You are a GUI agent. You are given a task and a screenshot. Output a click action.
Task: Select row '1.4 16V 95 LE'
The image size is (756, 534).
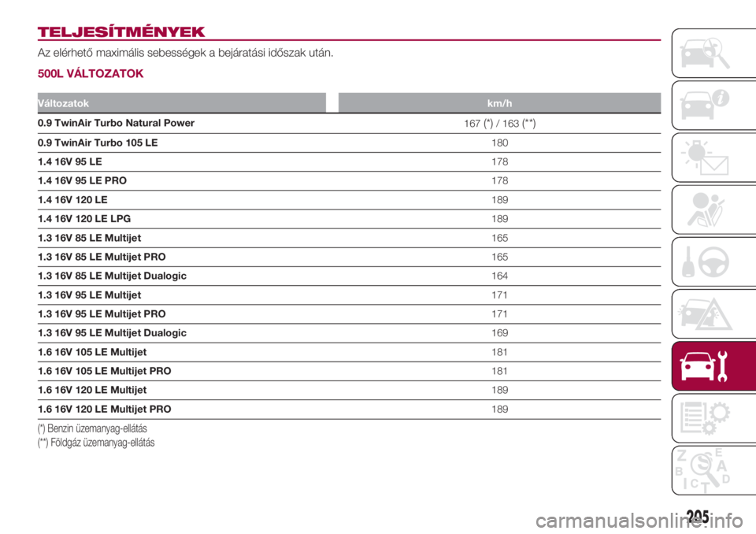click(x=349, y=161)
